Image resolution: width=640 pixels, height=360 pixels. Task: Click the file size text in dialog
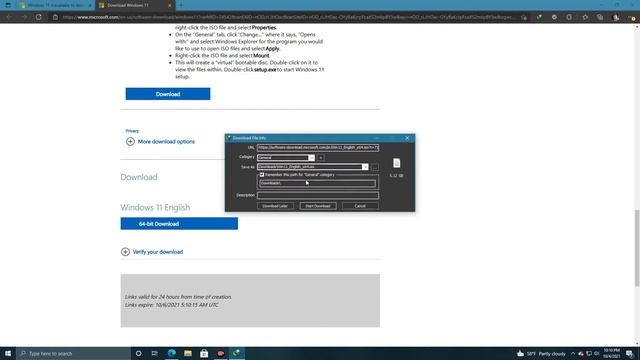(x=396, y=176)
